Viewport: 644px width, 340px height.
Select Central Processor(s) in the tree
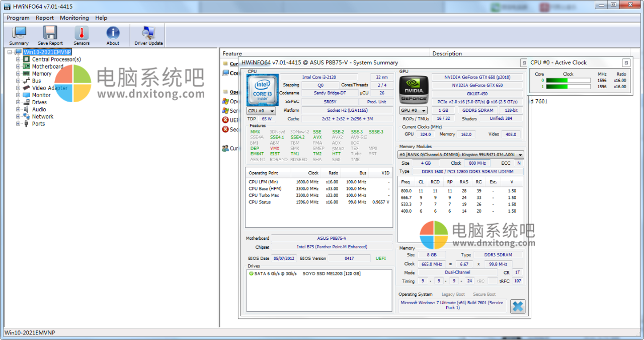[56, 59]
